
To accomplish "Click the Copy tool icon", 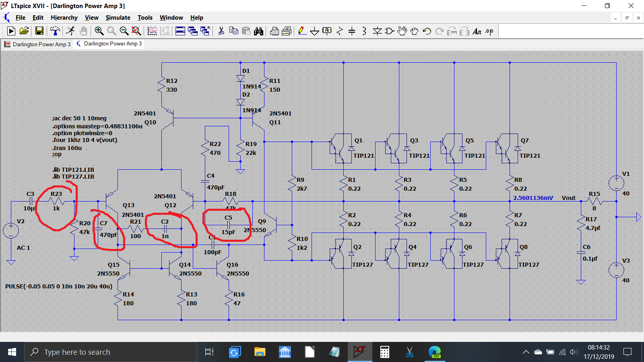I will [x=233, y=31].
